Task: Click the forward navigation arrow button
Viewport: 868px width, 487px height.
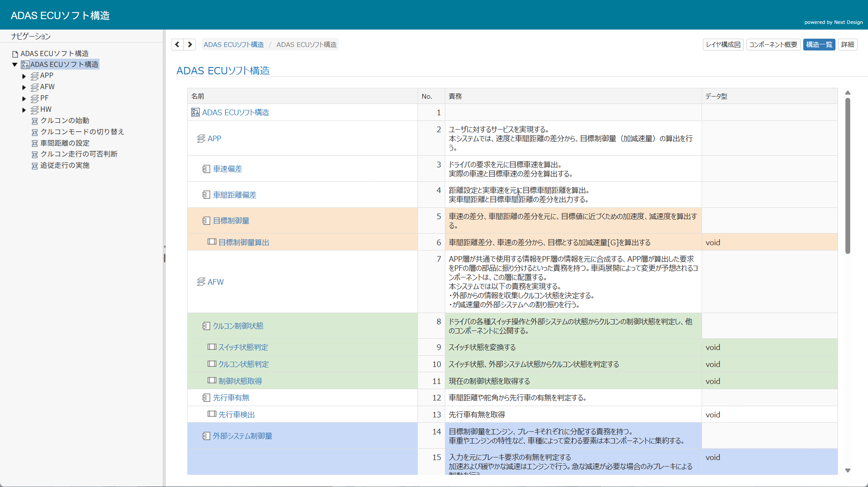Action: pyautogui.click(x=190, y=44)
